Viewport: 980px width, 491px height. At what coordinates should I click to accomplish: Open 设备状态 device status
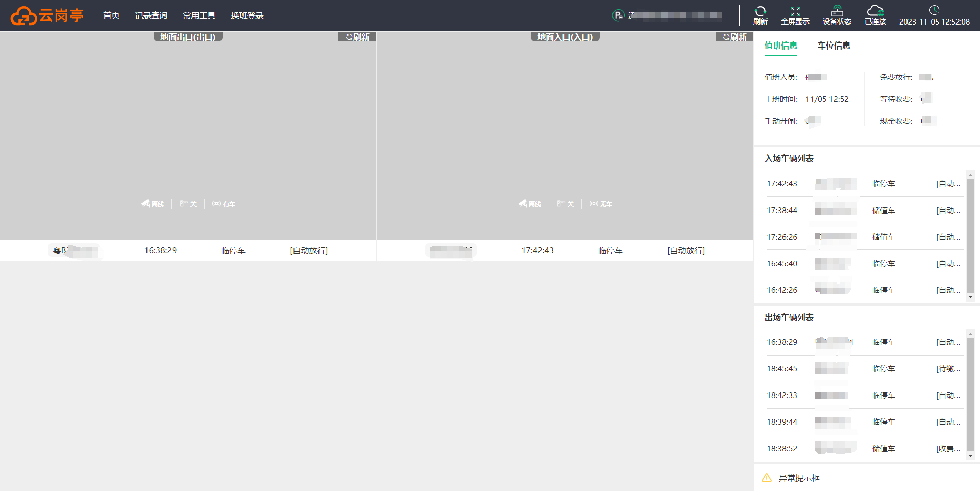[837, 15]
